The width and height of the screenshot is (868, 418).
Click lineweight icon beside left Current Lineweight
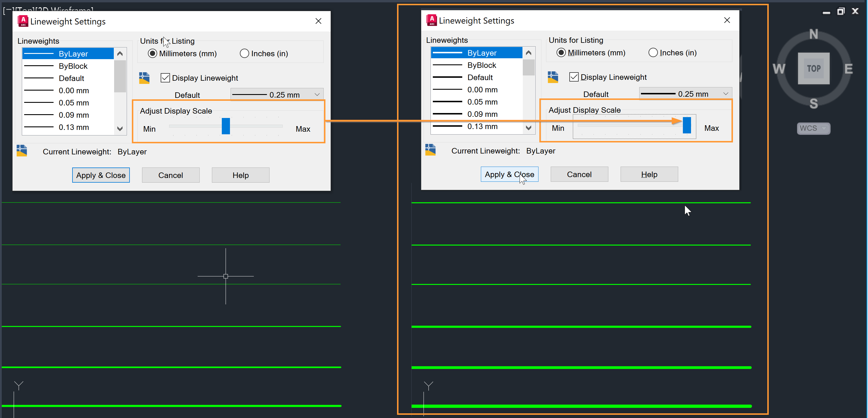pyautogui.click(x=22, y=151)
